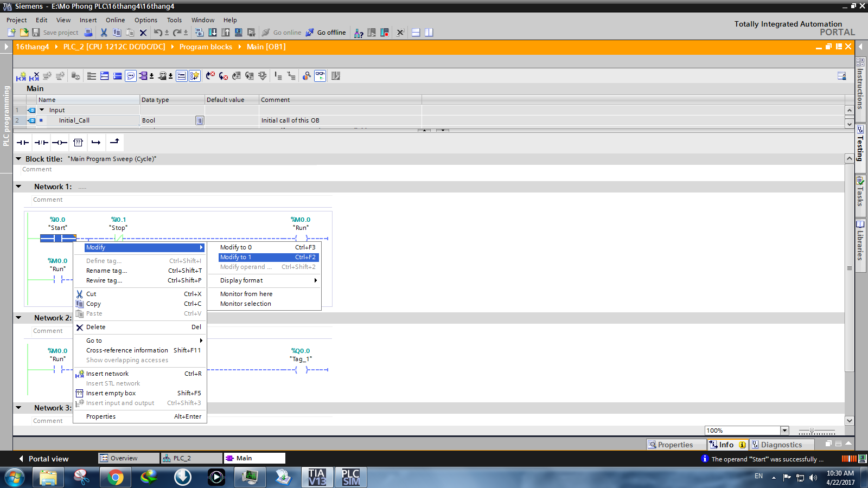Open data type picker for Initial_Call
The image size is (868, 488).
click(200, 120)
